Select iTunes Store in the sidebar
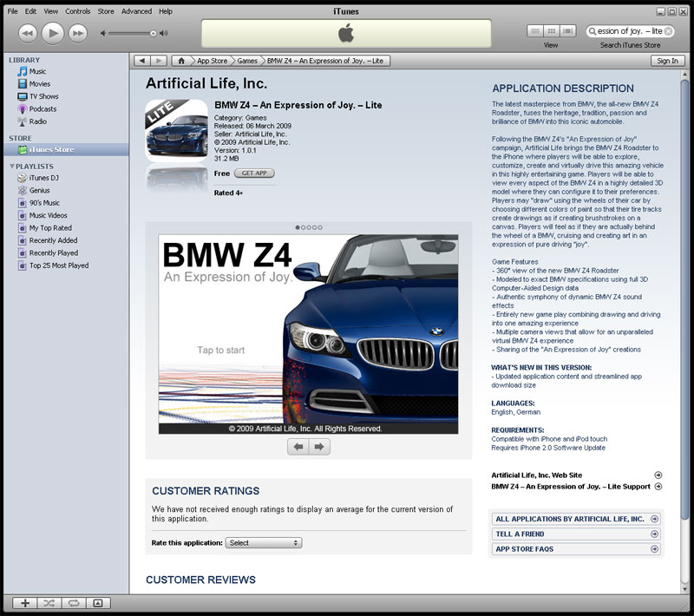Image resolution: width=694 pixels, height=616 pixels. point(67,149)
